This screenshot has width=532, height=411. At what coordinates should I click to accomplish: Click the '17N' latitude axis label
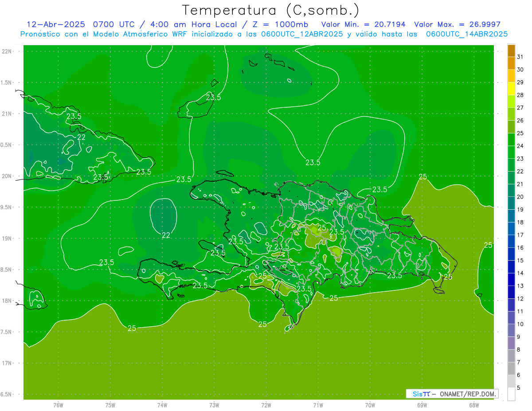tap(6, 363)
